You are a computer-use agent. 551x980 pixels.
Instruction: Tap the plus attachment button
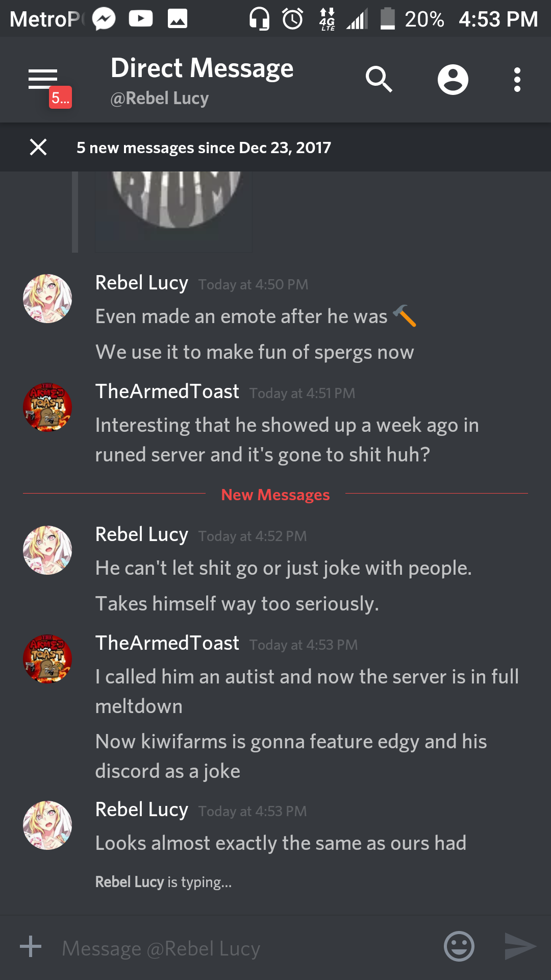click(31, 946)
